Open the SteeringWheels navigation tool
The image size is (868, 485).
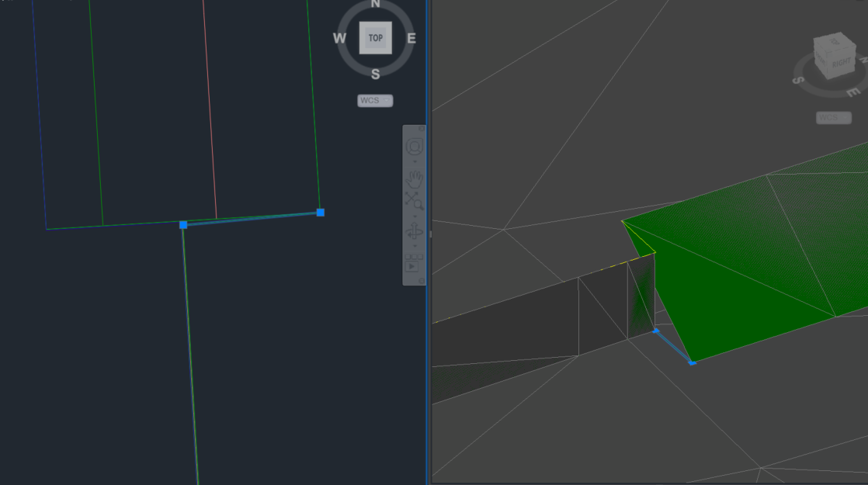(414, 147)
